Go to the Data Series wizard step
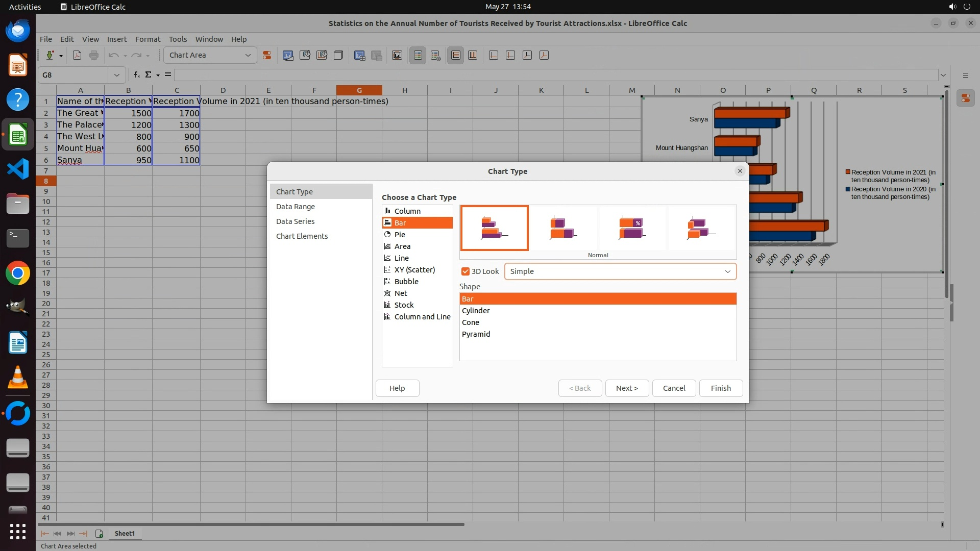 tap(295, 221)
